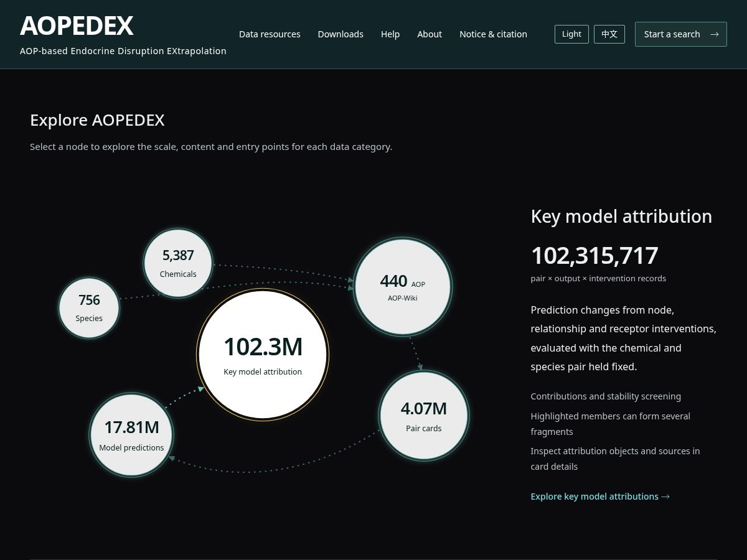The height and width of the screenshot is (560, 747).
Task: Click the 102,315,717 record count
Action: [594, 256]
